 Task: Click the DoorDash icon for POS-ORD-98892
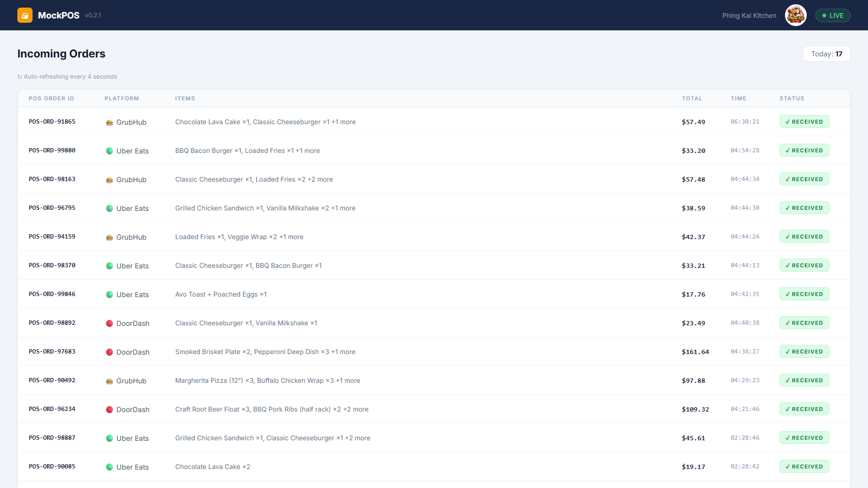(x=110, y=323)
